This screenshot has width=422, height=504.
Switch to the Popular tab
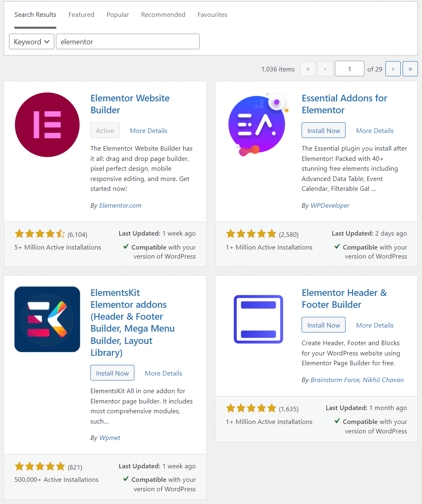pos(118,15)
